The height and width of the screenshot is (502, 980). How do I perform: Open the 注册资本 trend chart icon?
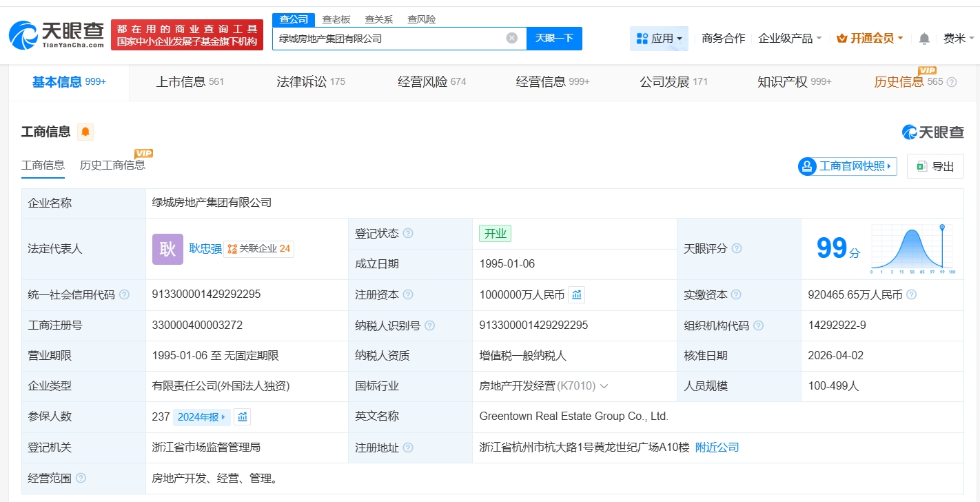pyautogui.click(x=576, y=294)
